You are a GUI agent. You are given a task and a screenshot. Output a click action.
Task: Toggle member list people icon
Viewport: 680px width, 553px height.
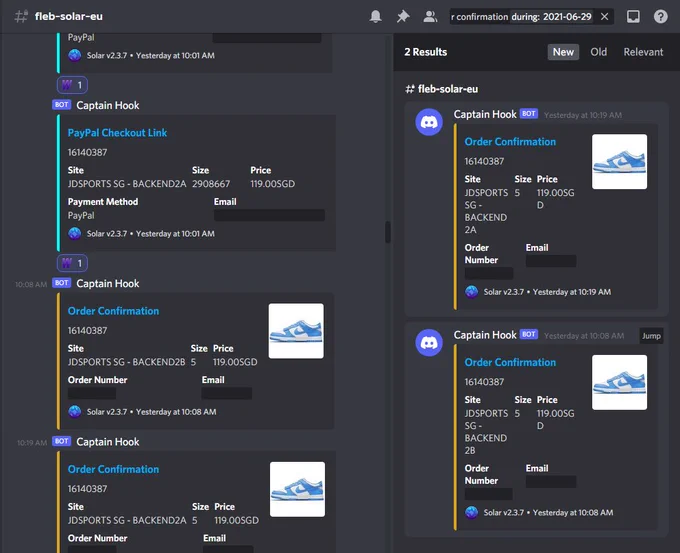pyautogui.click(x=430, y=16)
